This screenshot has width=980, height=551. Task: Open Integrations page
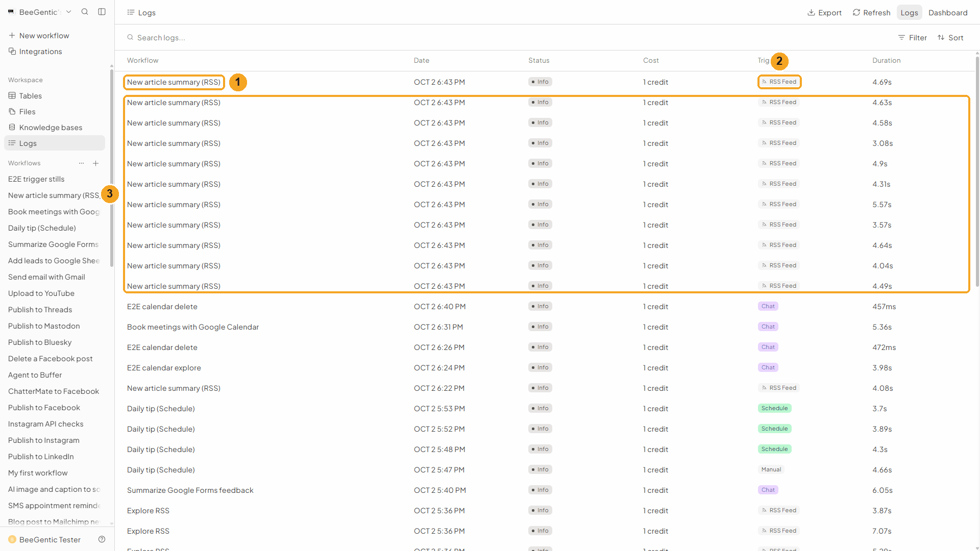pos(35,52)
